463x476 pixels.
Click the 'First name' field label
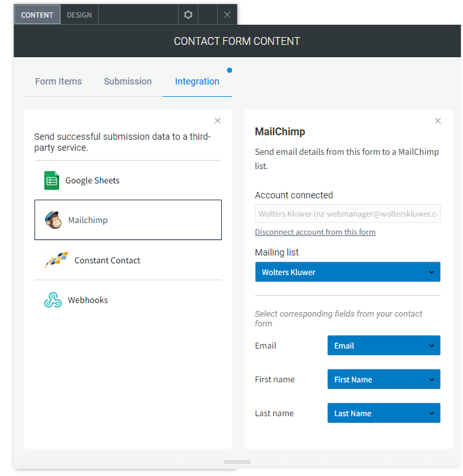(275, 380)
